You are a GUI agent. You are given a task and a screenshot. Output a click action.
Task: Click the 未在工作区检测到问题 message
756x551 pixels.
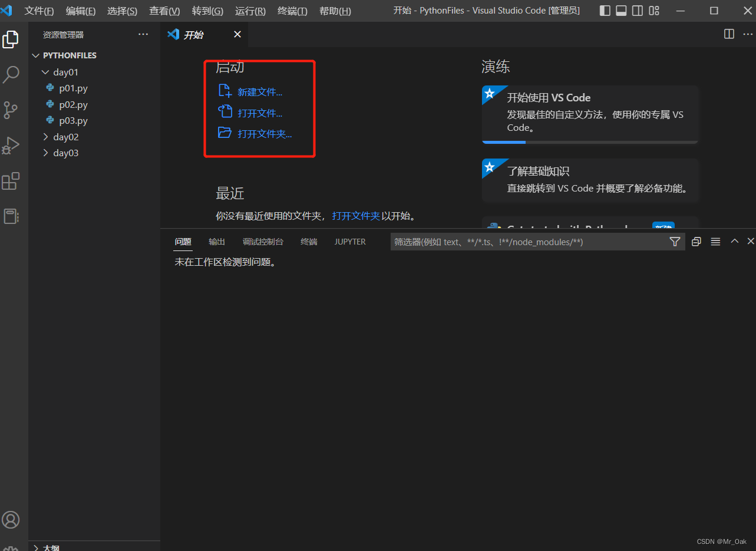click(226, 262)
